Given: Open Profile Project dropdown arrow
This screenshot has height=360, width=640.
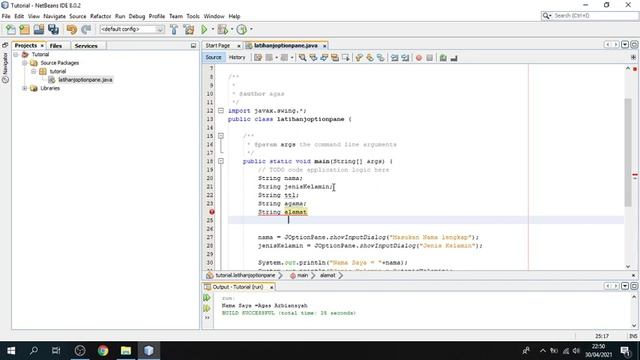Looking at the screenshot, I should click(x=251, y=29).
